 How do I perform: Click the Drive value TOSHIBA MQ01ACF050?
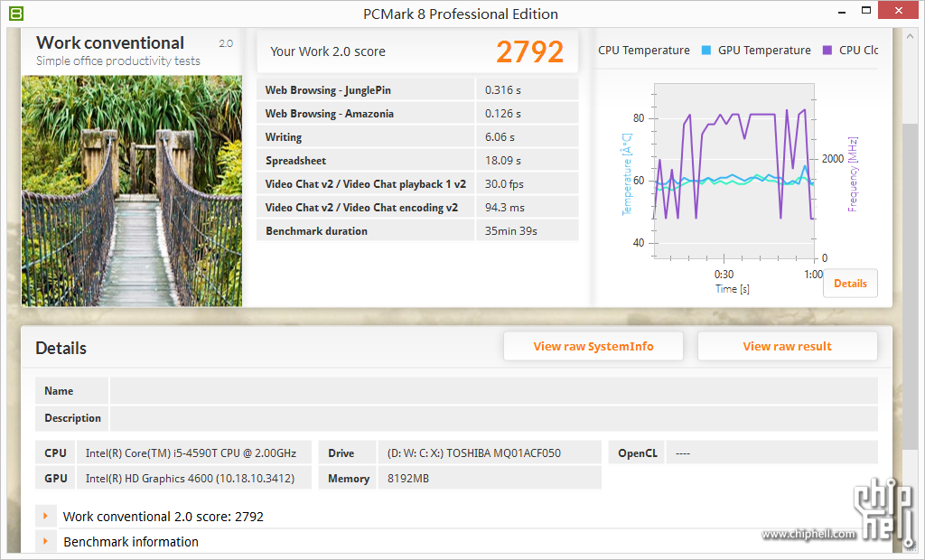pyautogui.click(x=473, y=453)
